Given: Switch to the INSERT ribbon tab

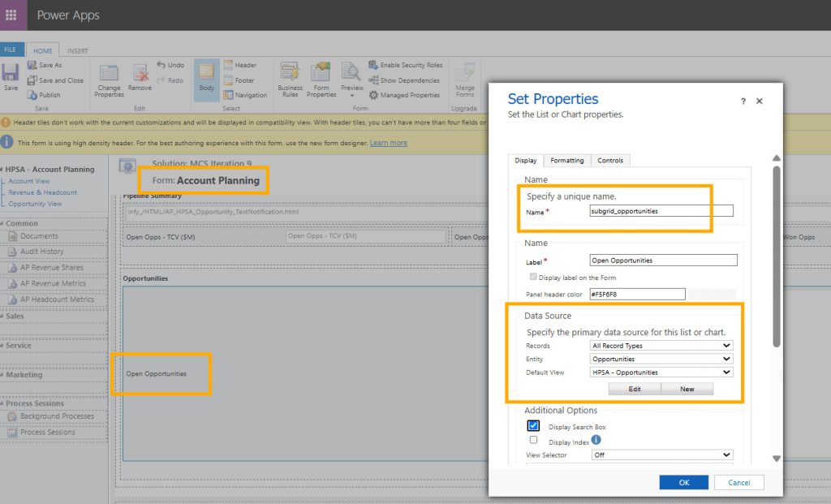Looking at the screenshot, I should [x=77, y=51].
